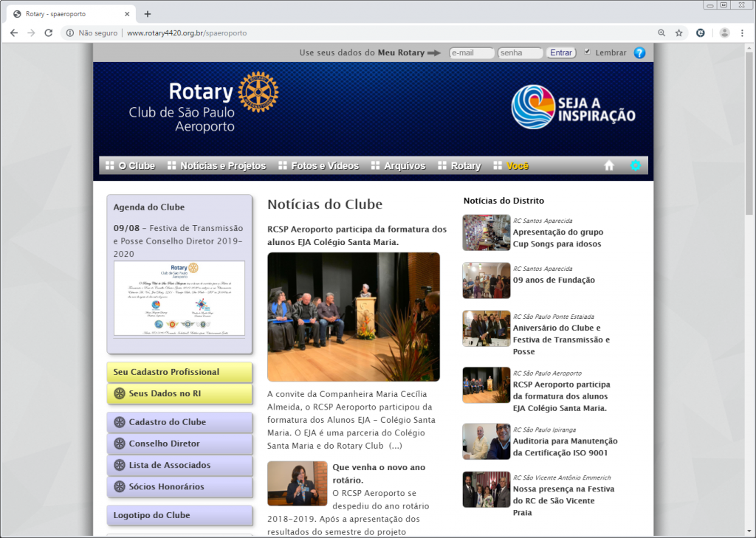The height and width of the screenshot is (538, 756).
Task: Click the Agenda event invitation thumbnail
Action: pos(179,298)
